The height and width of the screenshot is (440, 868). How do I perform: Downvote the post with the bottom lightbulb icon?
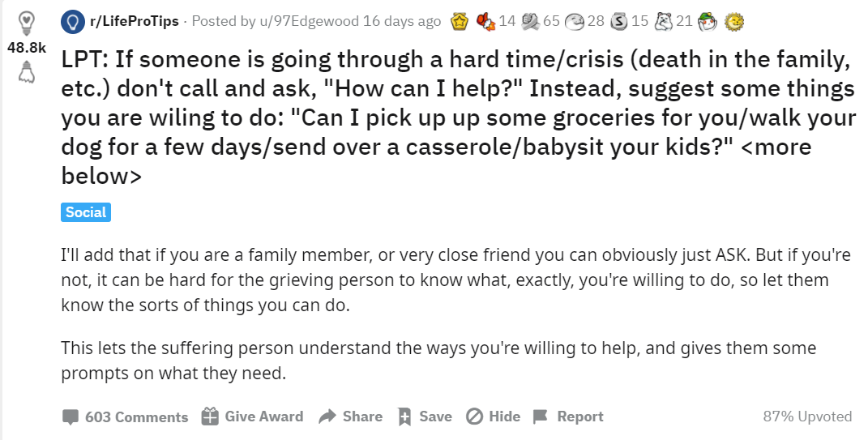26,72
